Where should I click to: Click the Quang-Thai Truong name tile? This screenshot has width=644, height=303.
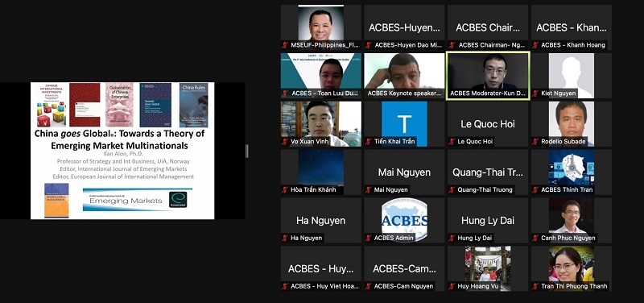pos(488,172)
